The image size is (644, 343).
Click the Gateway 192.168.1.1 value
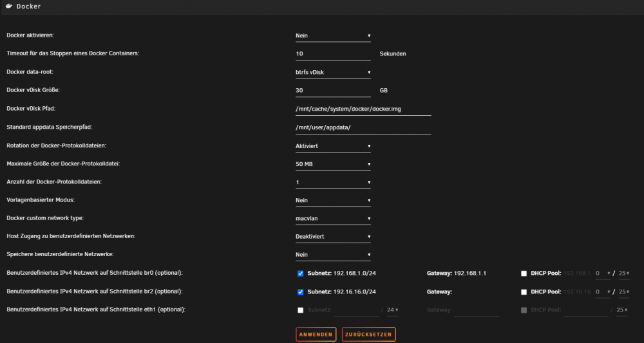[x=470, y=273]
